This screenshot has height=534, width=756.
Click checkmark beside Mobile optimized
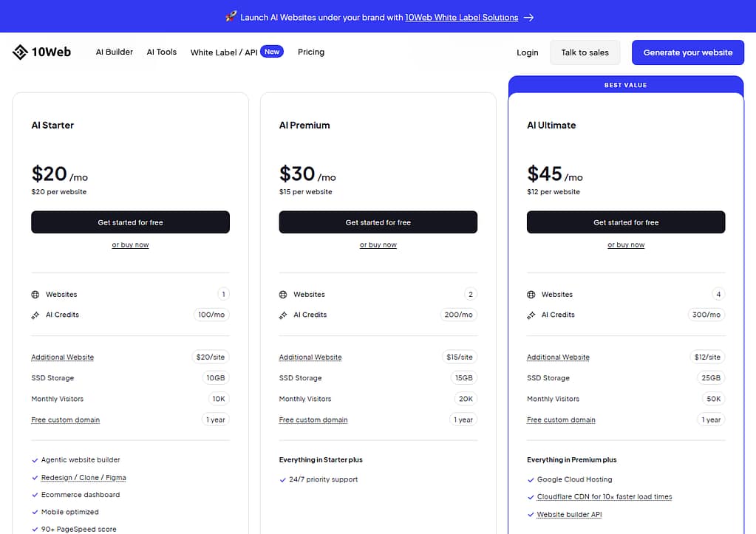coord(35,513)
